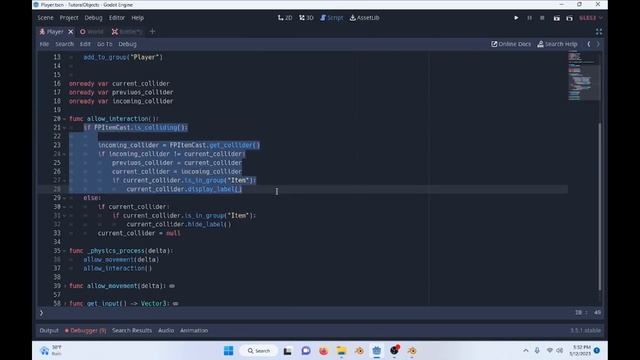Click the taskbar Search box
The width and height of the screenshot is (640, 360).
259,351
